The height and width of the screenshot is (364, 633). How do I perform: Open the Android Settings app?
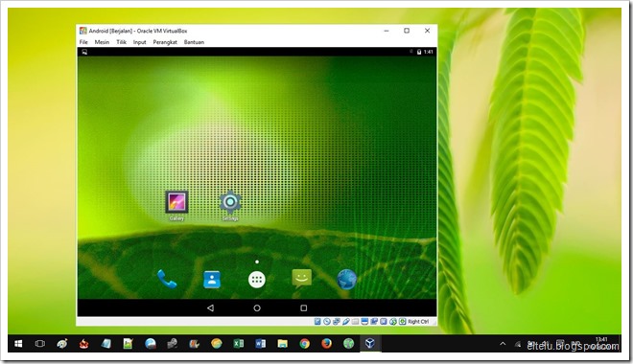(230, 202)
